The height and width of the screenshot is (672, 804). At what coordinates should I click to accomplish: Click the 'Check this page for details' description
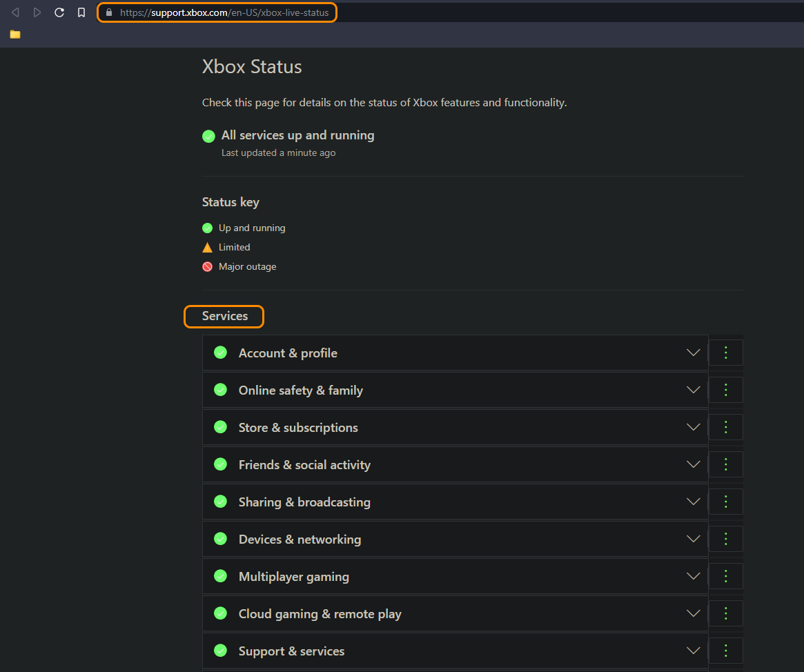384,103
